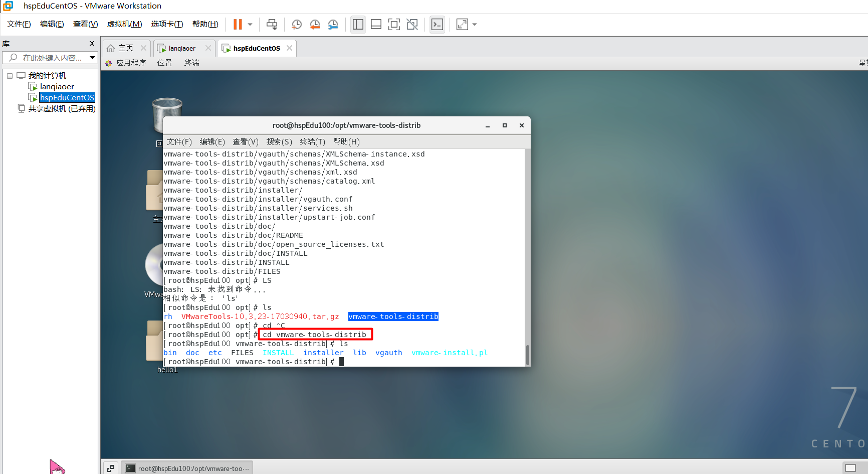Open CentOS 位置 menu

tap(164, 63)
